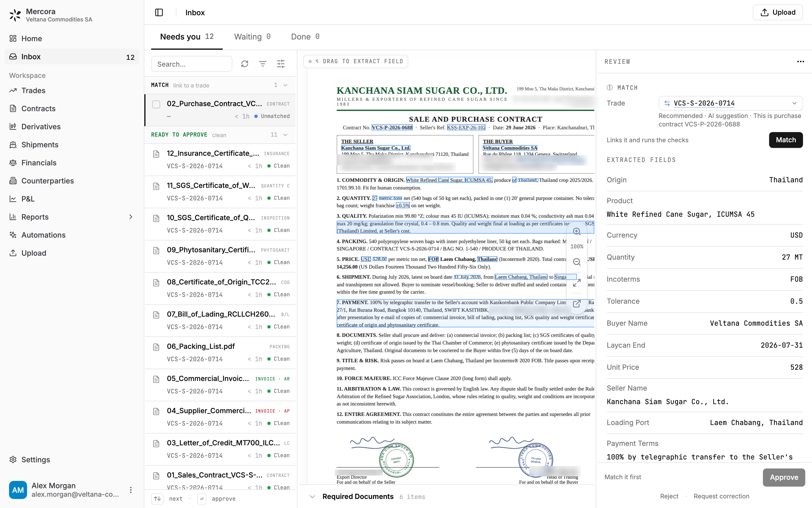Open user menu beside Alex Morgan

(x=131, y=490)
